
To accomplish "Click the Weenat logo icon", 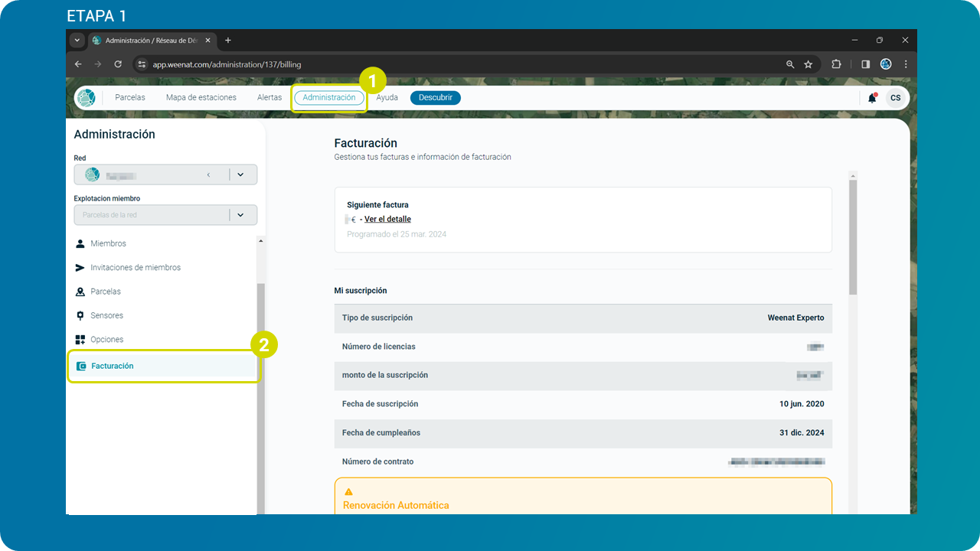I will pyautogui.click(x=86, y=98).
